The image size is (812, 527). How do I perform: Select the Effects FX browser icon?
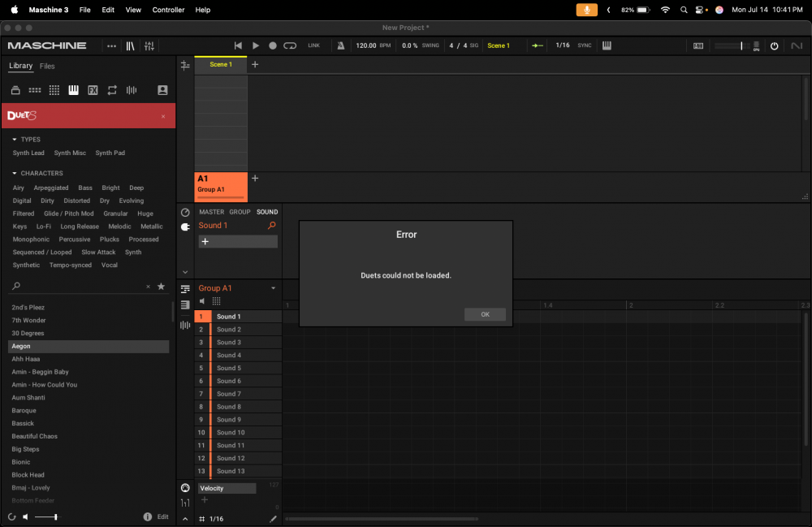[x=93, y=90]
